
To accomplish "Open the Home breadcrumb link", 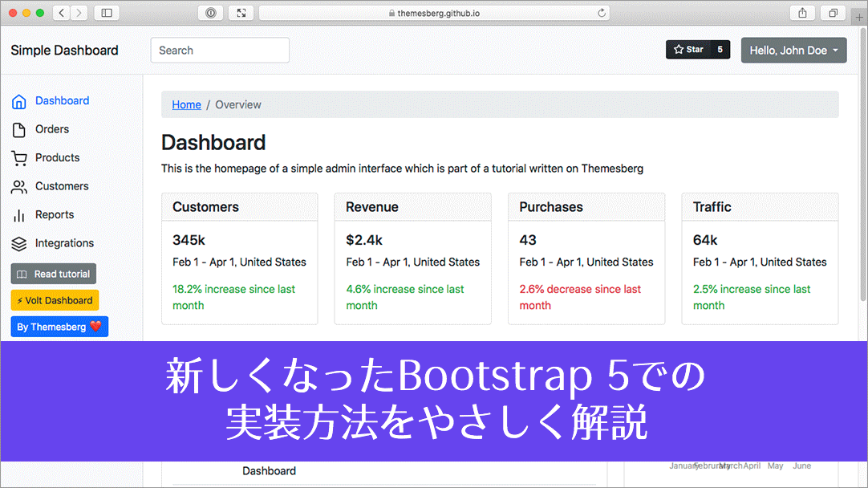I will click(186, 104).
